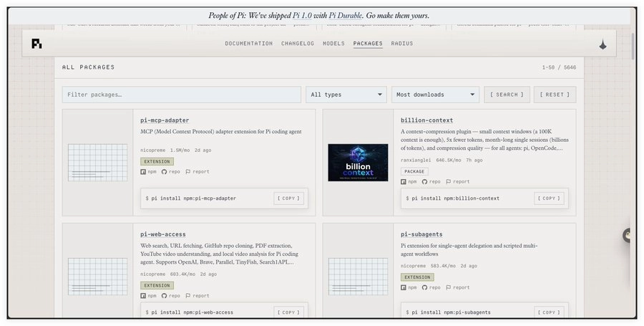
Task: Open npm icon link for billion-context
Action: pos(404,182)
